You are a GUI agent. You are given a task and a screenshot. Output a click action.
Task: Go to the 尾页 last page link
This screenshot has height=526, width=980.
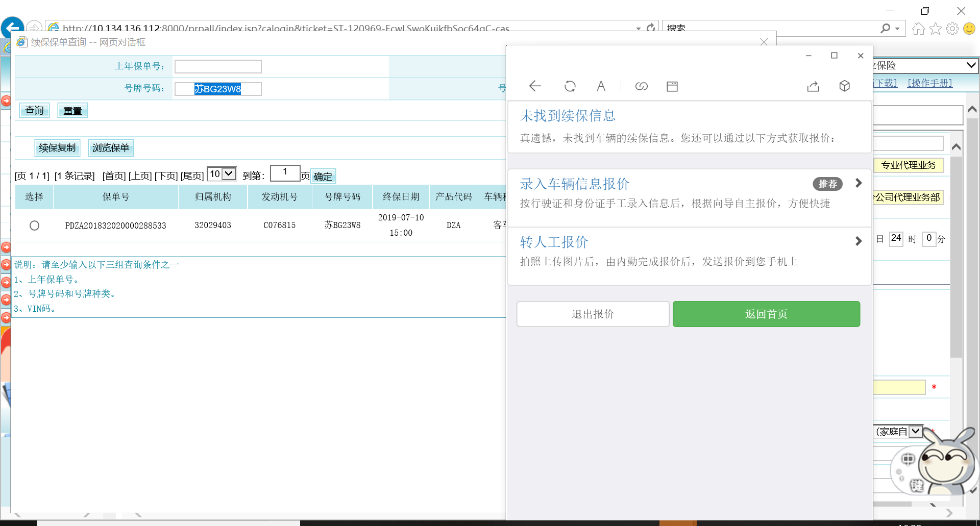[192, 176]
